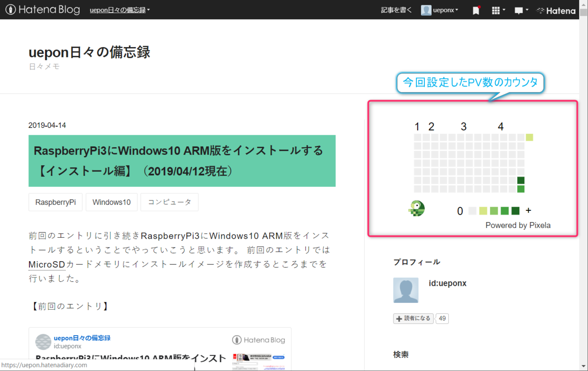The image size is (588, 371).
Task: Click the 日々メモ blog subtitle text
Action: 44,67
